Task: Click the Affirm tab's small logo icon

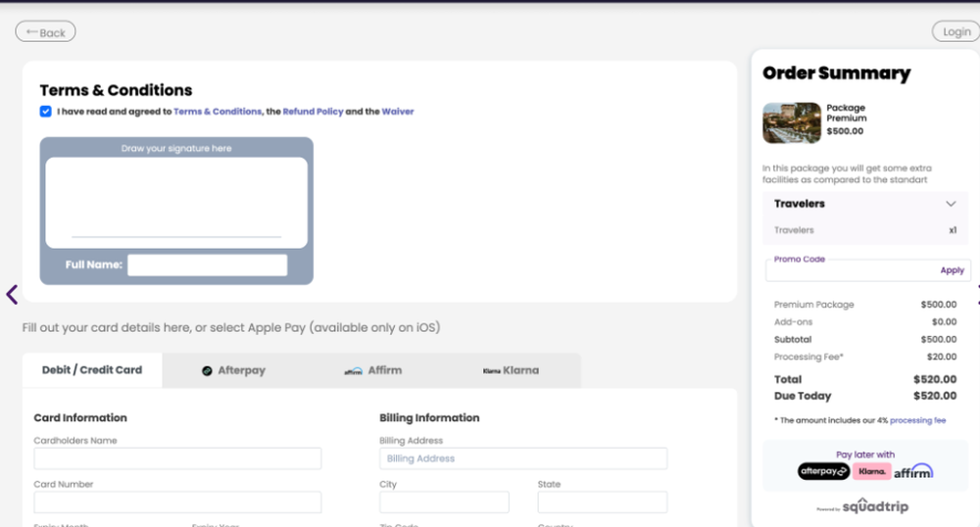Action: click(x=353, y=371)
